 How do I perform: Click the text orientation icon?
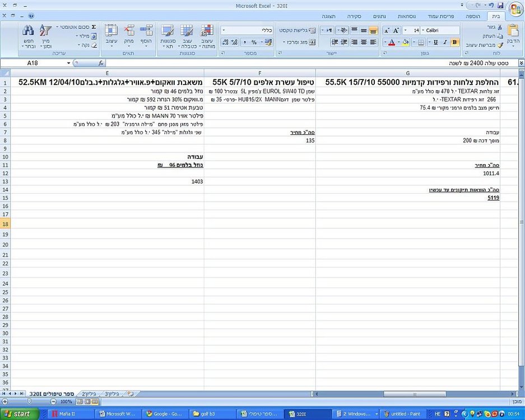coord(343,30)
